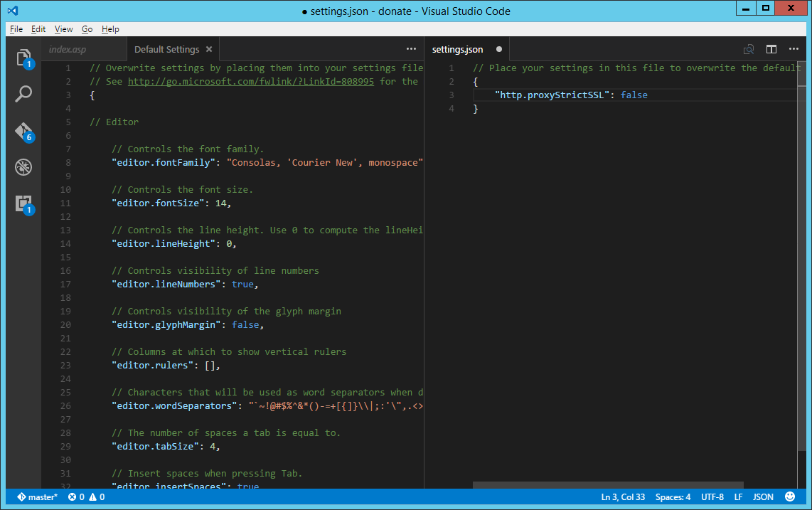Click line number 4 in settings.json
Image resolution: width=812 pixels, height=510 pixels.
point(452,108)
